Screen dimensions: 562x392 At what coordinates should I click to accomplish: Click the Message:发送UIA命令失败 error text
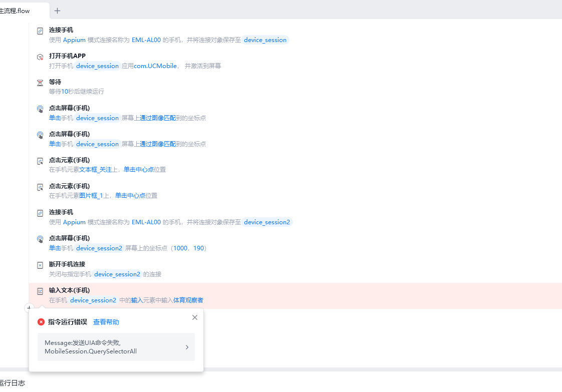click(91, 347)
